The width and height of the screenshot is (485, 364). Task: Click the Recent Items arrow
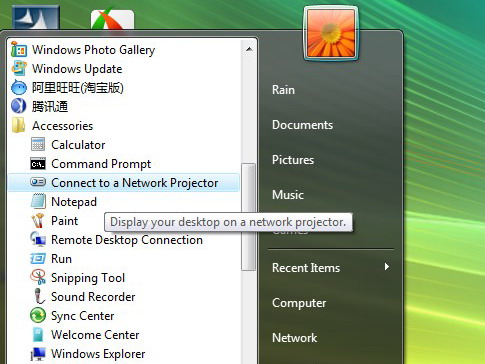(x=387, y=267)
